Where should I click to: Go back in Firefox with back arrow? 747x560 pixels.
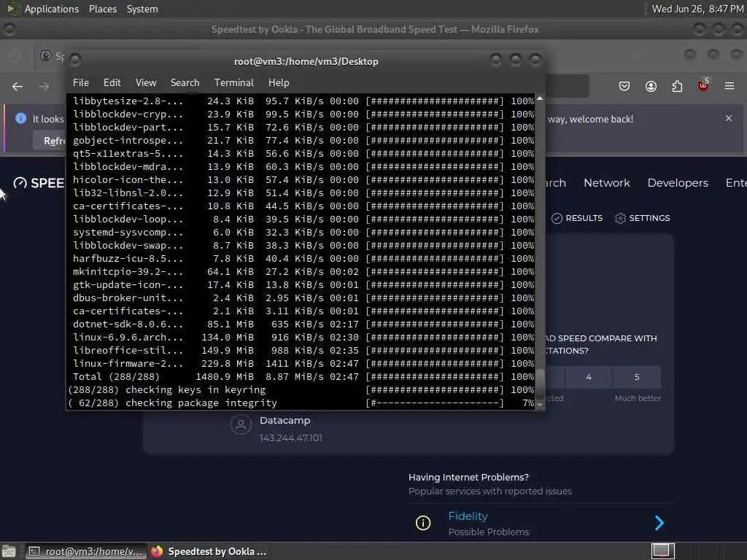point(18,86)
